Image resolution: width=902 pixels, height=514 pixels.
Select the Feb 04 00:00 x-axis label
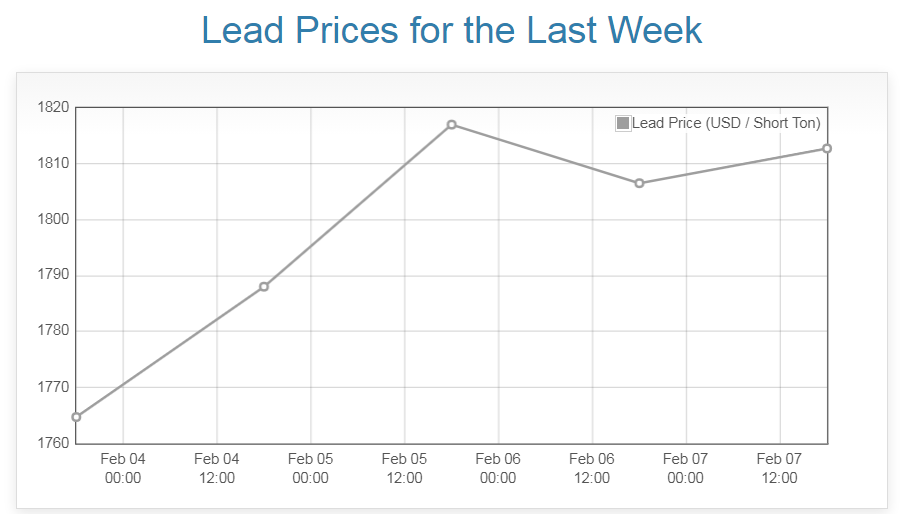tap(123, 468)
